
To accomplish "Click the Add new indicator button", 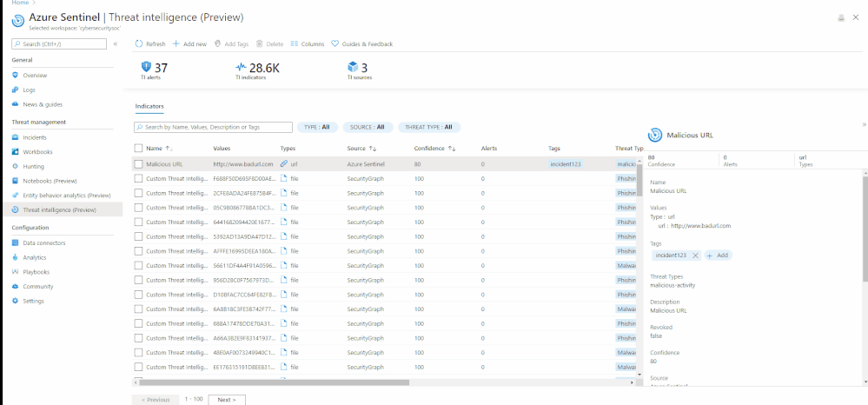I will pyautogui.click(x=189, y=43).
